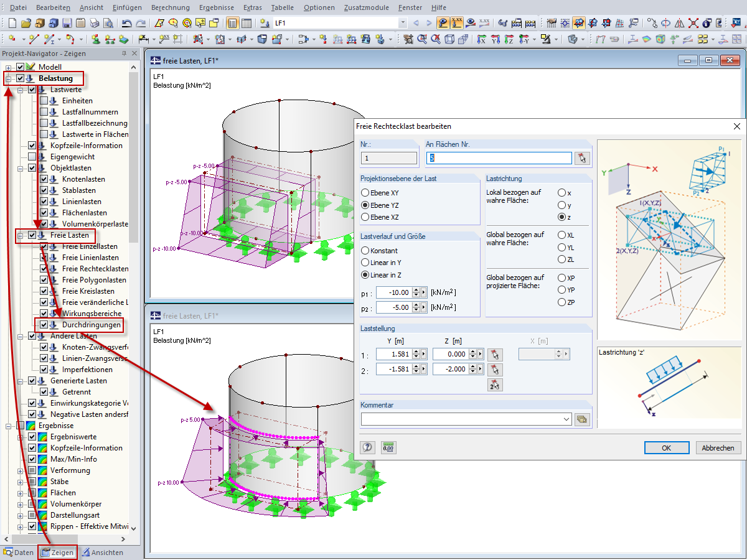Click the pick-surface icon beside An Flächen Nr.
The width and height of the screenshot is (747, 560).
(x=582, y=158)
